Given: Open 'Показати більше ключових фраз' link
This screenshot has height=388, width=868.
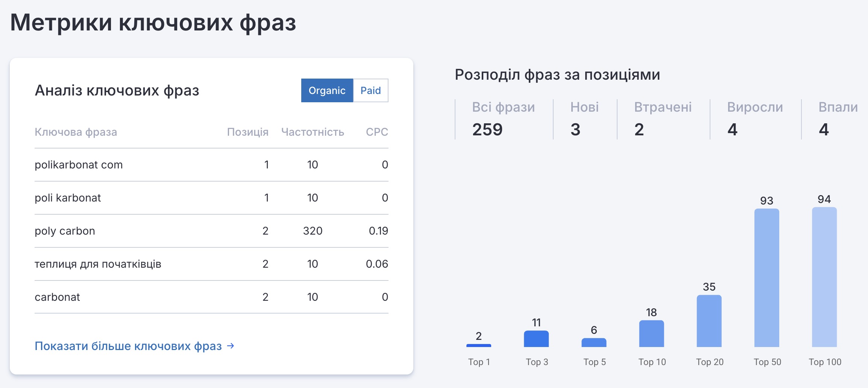Looking at the screenshot, I should pos(128,346).
